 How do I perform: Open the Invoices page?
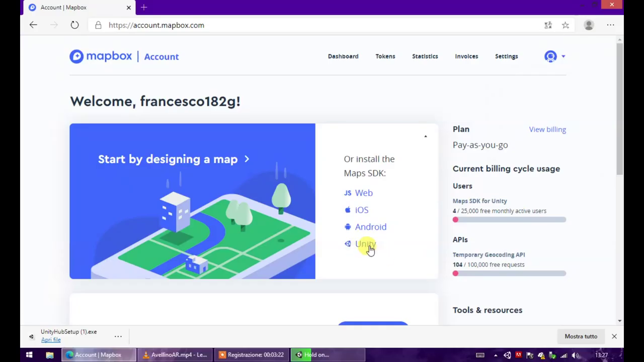pyautogui.click(x=466, y=56)
